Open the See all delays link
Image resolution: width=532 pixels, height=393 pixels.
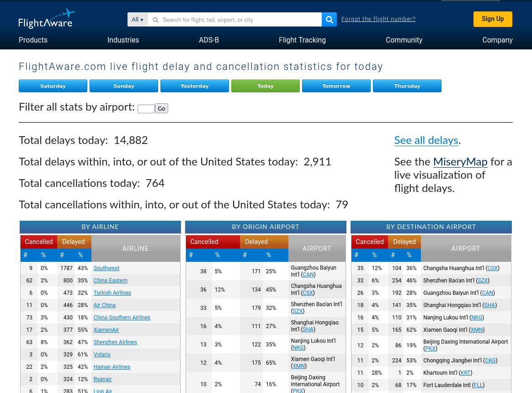point(426,140)
